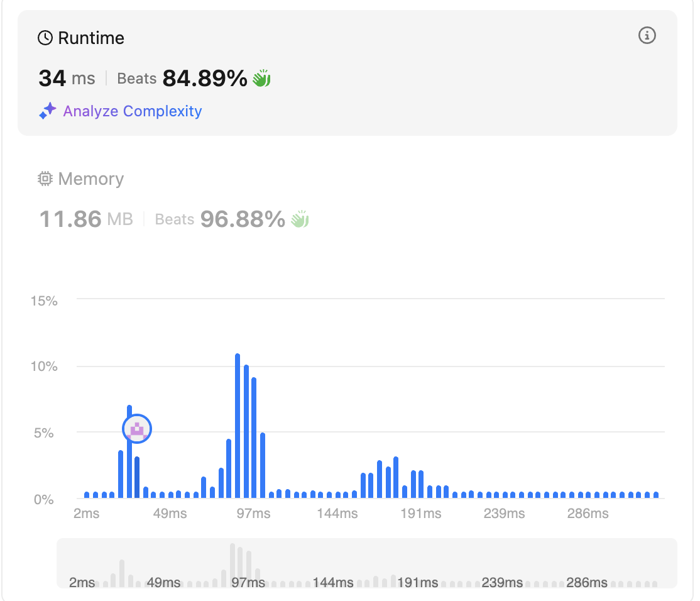Click green clapping hands next to 84.89%
This screenshot has height=601, width=700.
coord(261,79)
